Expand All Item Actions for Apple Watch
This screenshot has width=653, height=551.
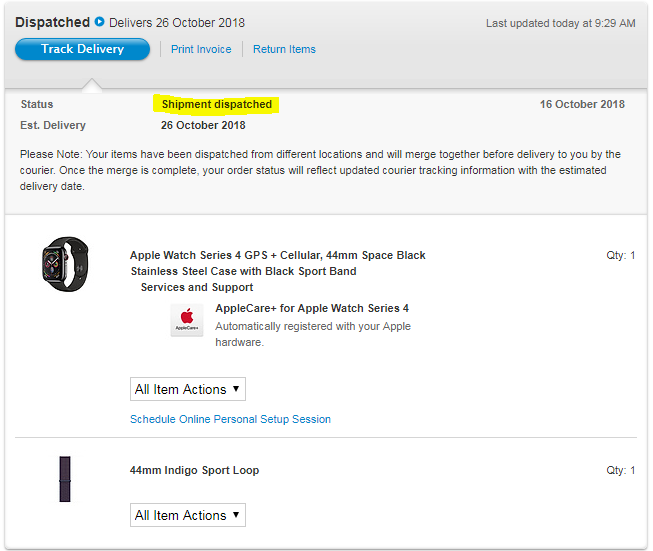pyautogui.click(x=188, y=389)
